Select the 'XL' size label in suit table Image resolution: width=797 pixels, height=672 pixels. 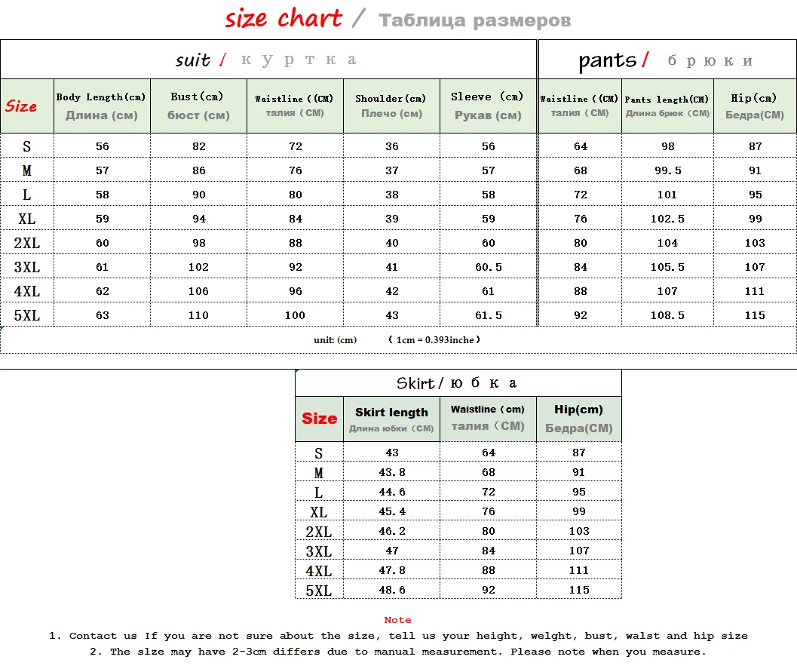[x=27, y=219]
